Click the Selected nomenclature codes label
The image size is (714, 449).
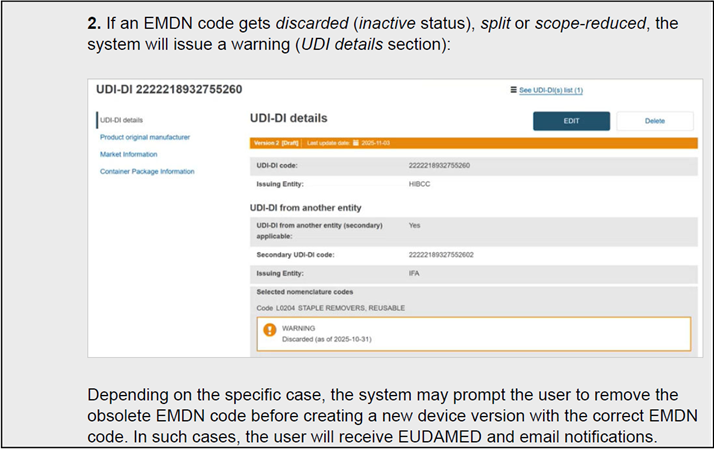pyautogui.click(x=300, y=291)
